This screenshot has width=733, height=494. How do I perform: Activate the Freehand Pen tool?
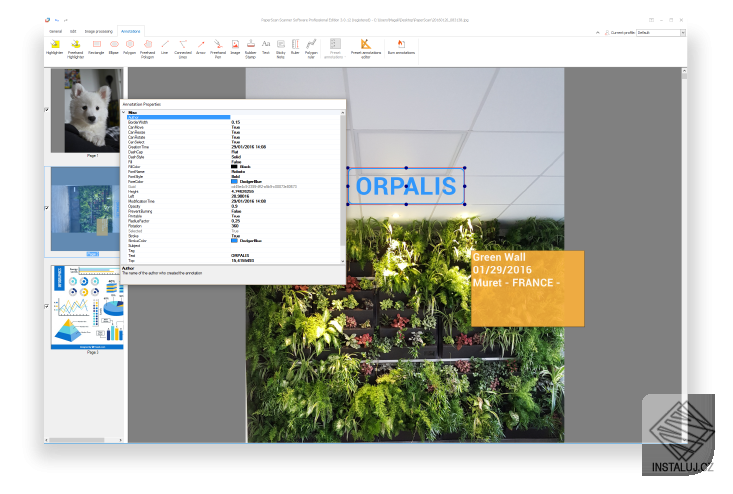[218, 48]
